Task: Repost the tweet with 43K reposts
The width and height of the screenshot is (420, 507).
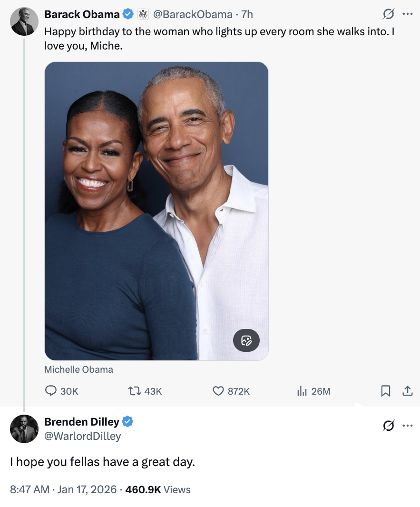Action: (134, 391)
